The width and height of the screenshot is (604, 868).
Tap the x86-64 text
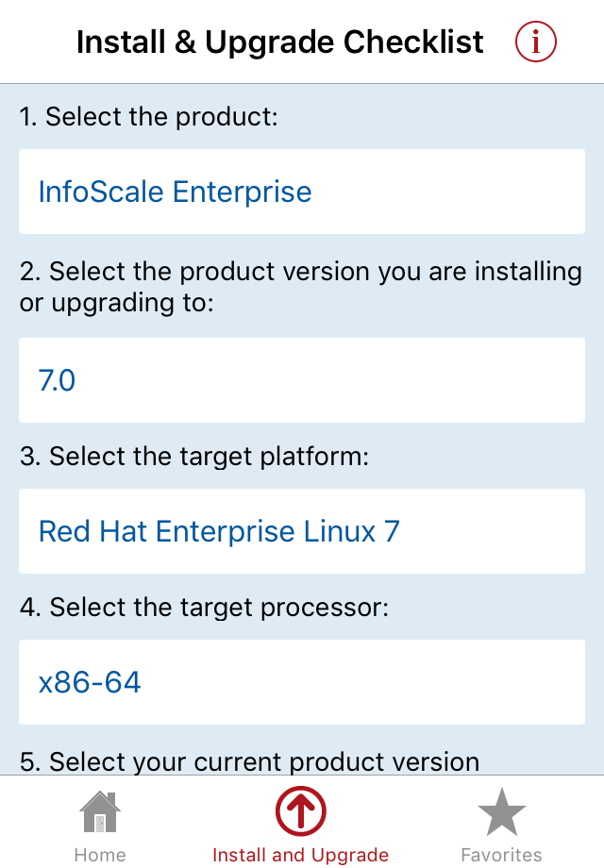pos(90,682)
